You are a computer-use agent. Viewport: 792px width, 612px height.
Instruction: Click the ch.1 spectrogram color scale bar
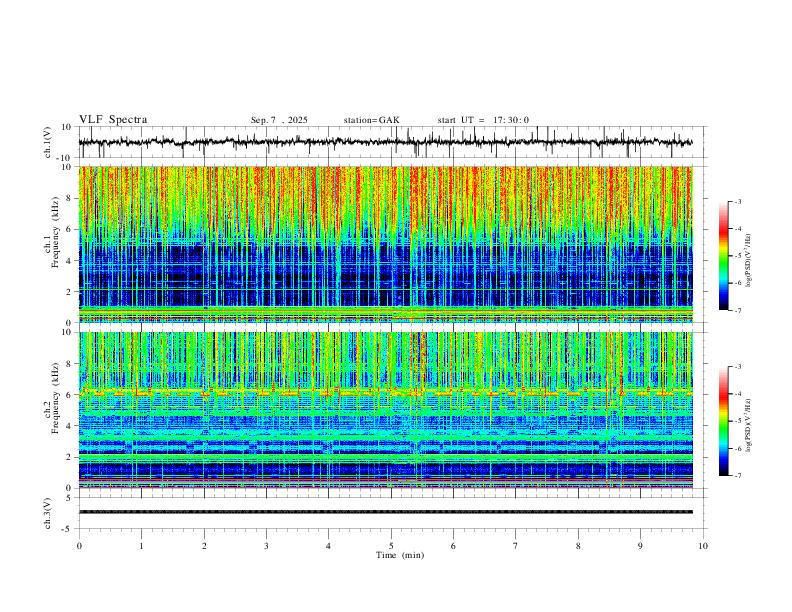[723, 256]
